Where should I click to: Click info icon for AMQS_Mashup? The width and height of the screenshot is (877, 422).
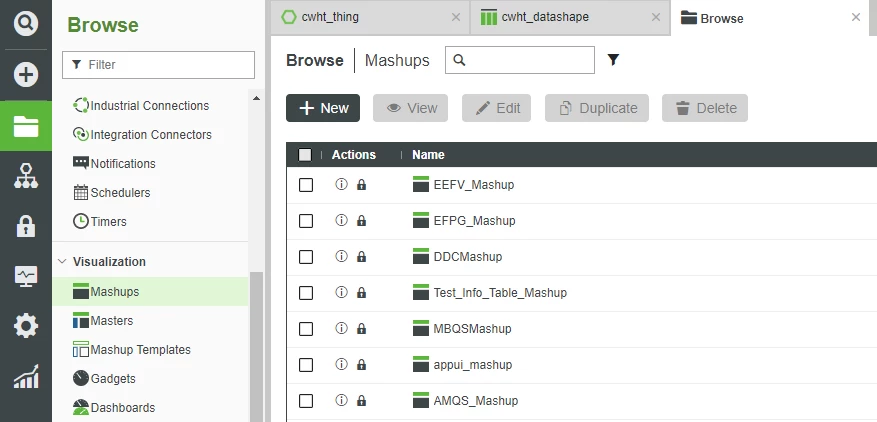point(341,400)
